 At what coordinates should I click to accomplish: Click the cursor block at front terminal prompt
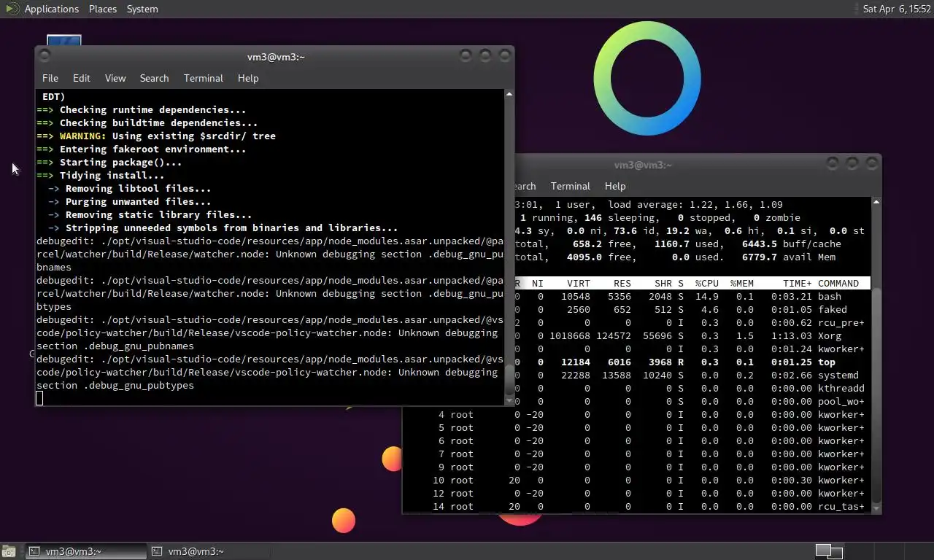(39, 398)
